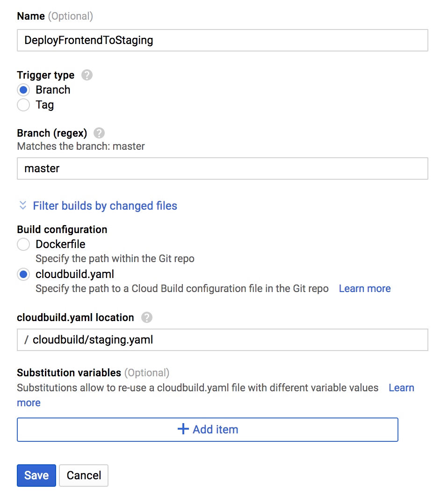Save the build trigger
Image resolution: width=448 pixels, height=498 pixels.
[x=36, y=475]
